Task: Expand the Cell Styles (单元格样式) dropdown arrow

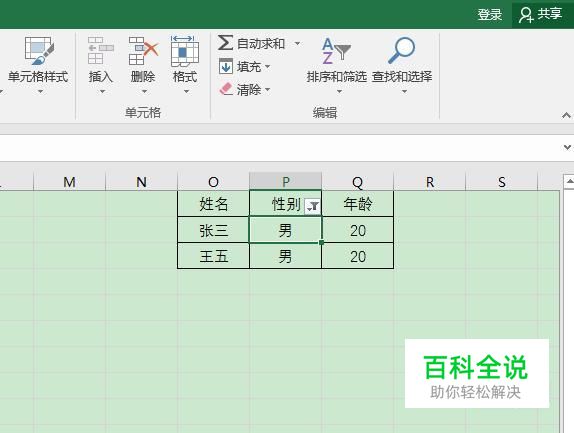Action: point(40,91)
